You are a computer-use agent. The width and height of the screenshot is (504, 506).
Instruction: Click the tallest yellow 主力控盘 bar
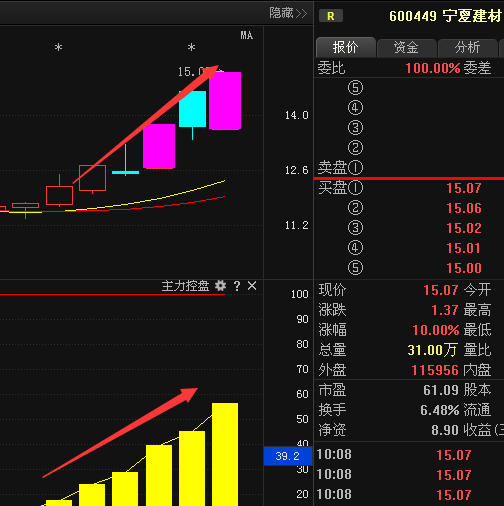coord(225,454)
